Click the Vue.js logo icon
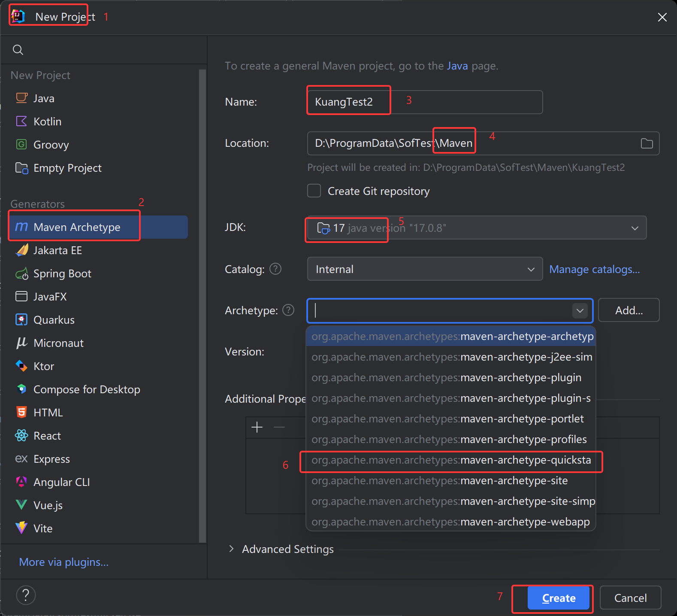Screen dimensions: 677x616 (21, 505)
